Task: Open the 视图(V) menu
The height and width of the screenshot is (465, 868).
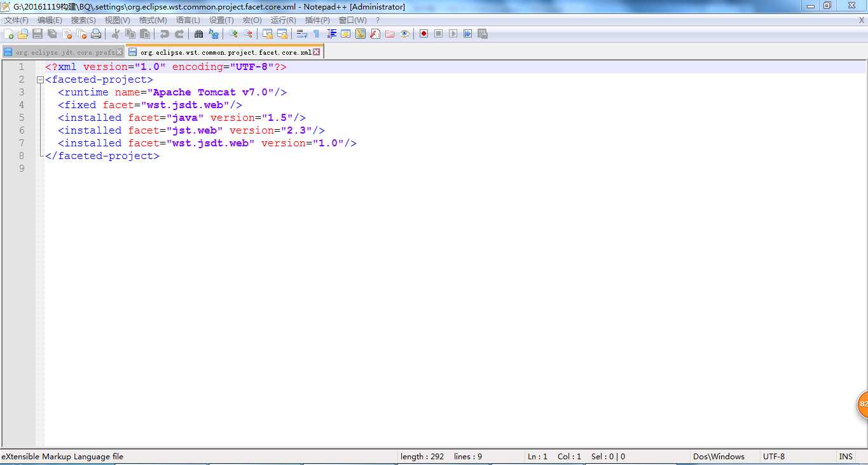Action: (117, 20)
